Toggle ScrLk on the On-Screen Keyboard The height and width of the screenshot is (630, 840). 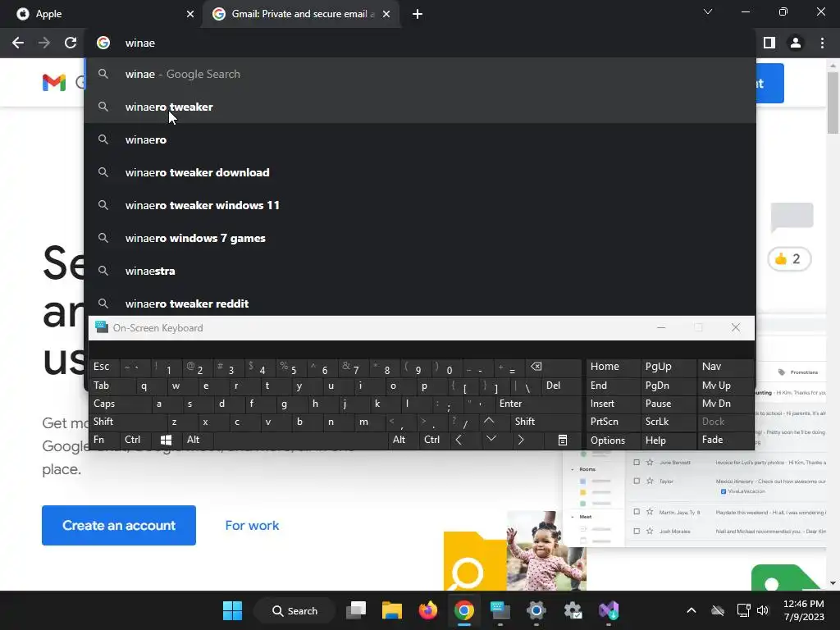[x=668, y=422]
